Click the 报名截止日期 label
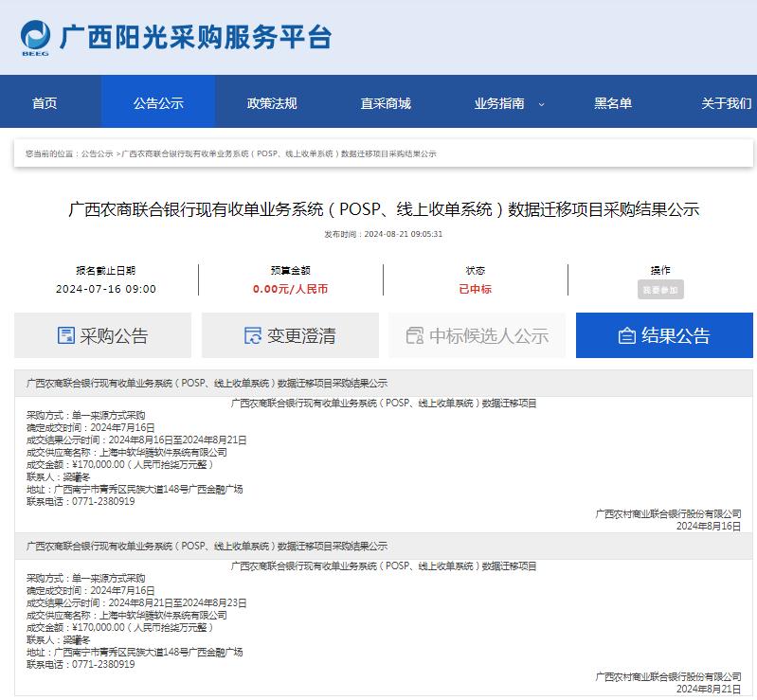Screen dimensions: 757x700 coord(106,270)
